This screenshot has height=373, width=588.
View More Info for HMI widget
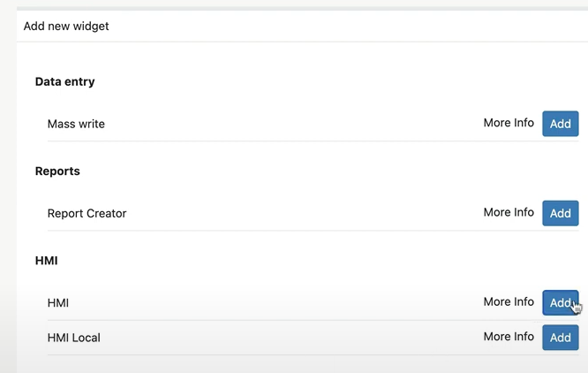509,301
